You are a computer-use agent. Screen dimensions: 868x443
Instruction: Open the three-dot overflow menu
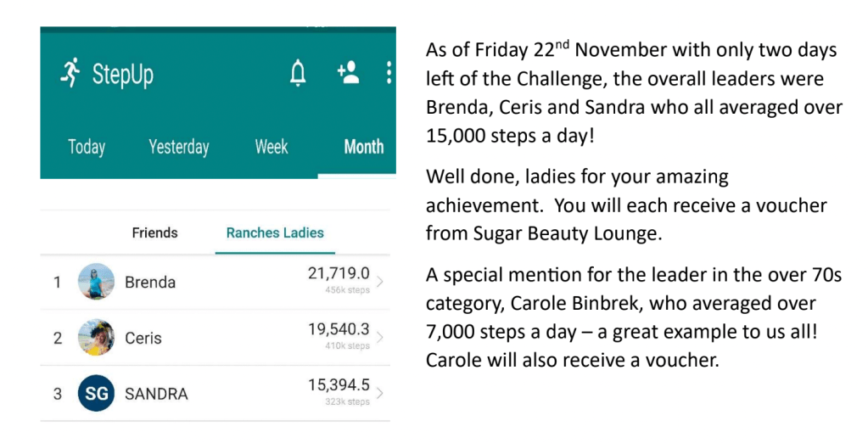coord(389,73)
